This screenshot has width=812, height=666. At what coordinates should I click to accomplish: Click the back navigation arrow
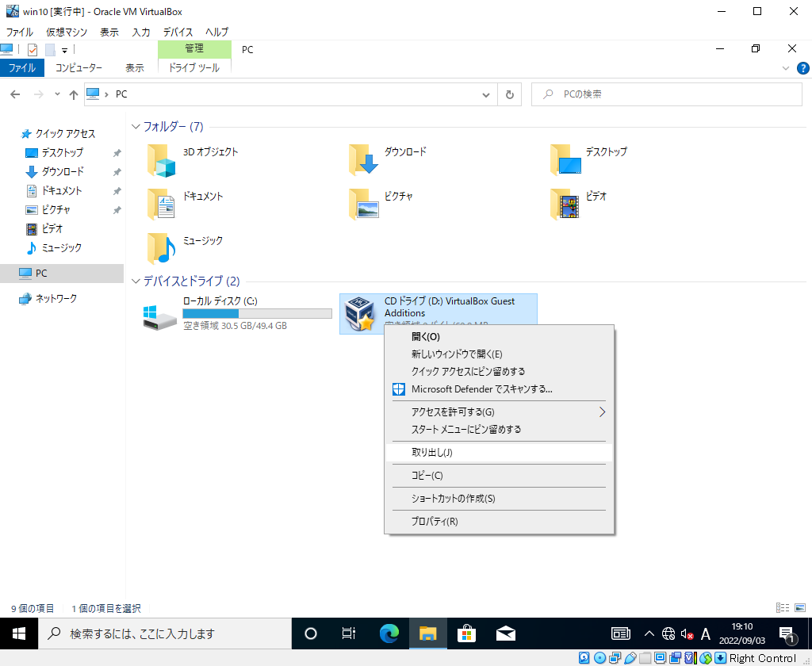tap(15, 94)
